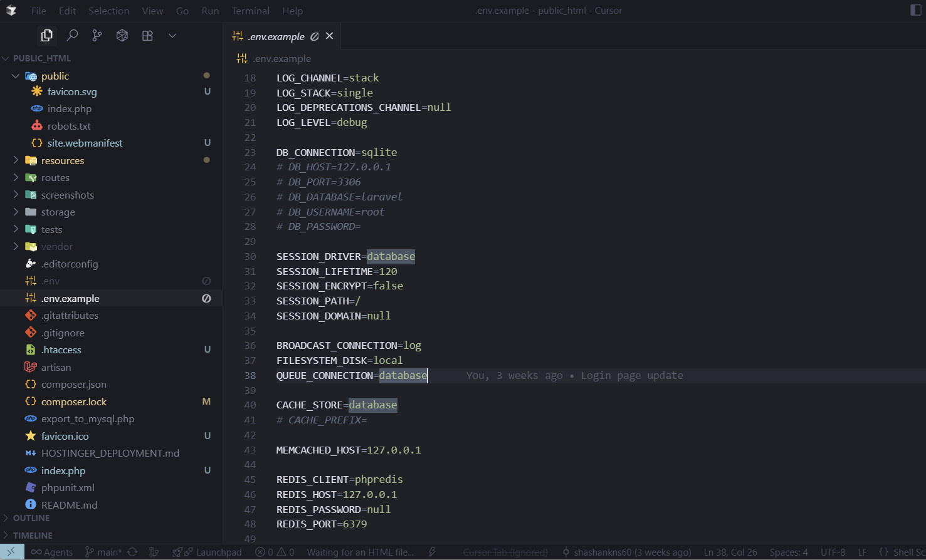Viewport: 926px width, 560px height.
Task: Open the Source Control view
Action: pos(97,36)
